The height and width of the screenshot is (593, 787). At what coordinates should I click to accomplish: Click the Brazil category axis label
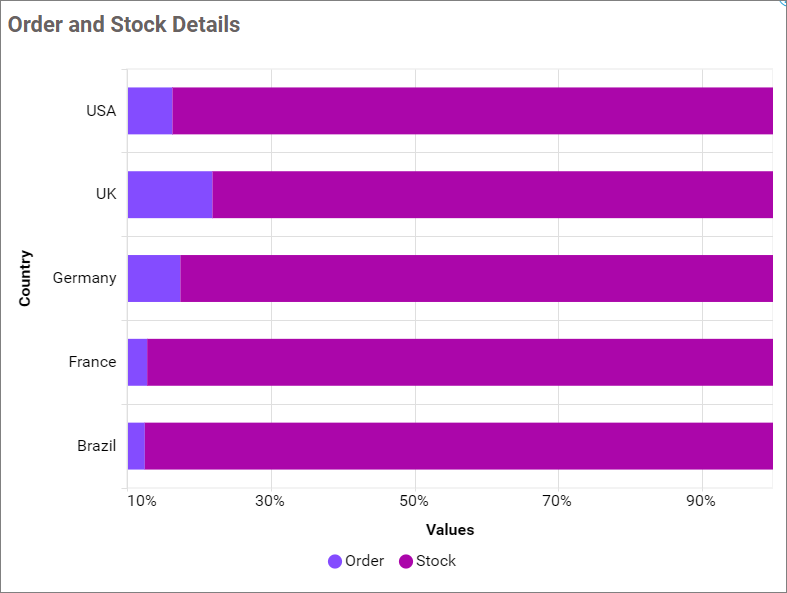click(97, 446)
